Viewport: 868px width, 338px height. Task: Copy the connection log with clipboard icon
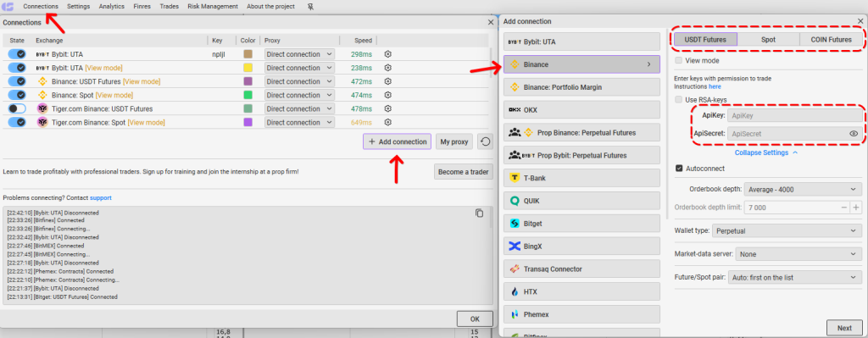(x=480, y=213)
